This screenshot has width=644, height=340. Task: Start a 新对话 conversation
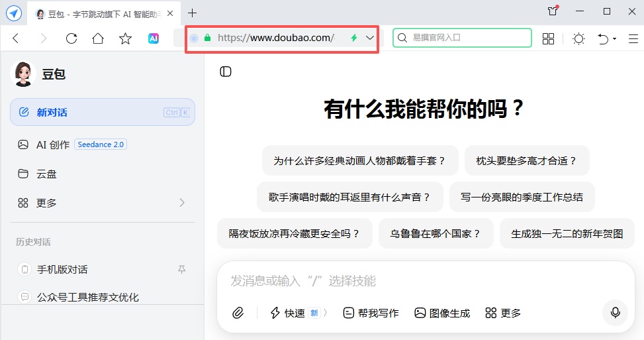click(103, 112)
